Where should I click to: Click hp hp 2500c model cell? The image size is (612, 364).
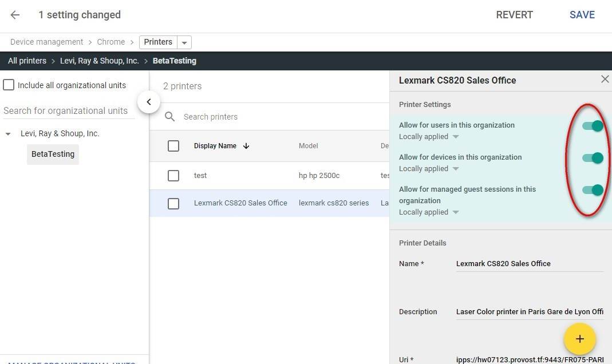click(319, 176)
